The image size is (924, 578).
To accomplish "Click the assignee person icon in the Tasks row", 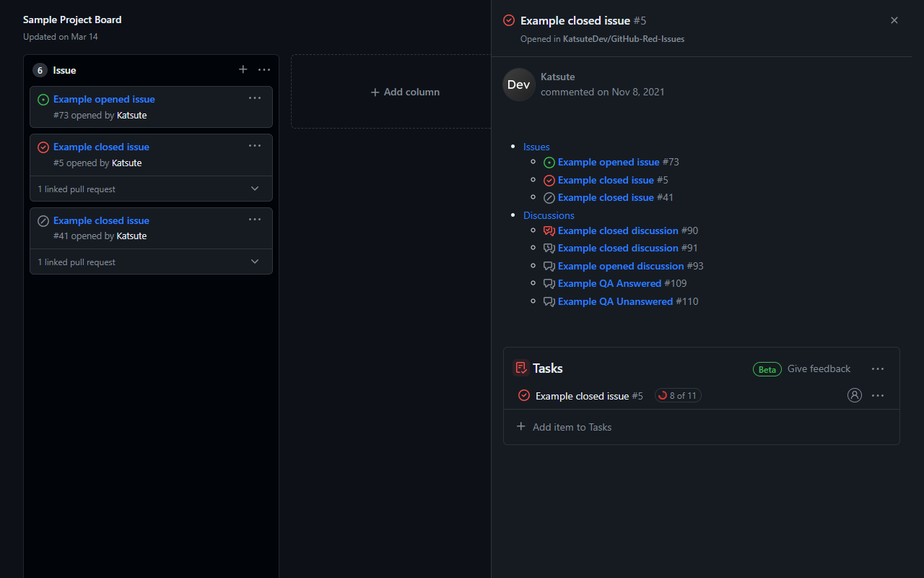I will point(855,395).
